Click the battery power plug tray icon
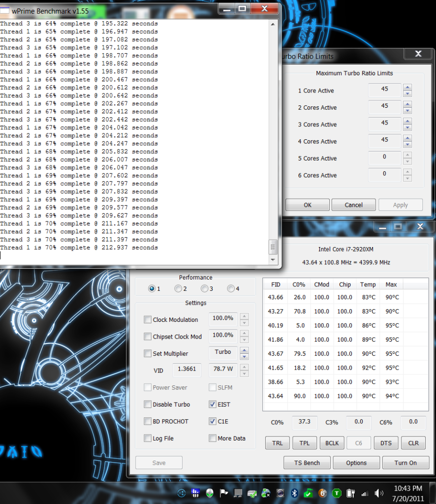This screenshot has width=436, height=504. pyautogui.click(x=350, y=493)
